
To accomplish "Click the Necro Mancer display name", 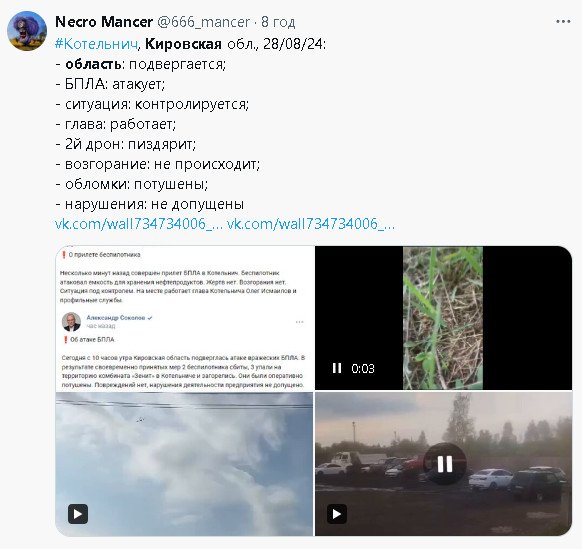I will tap(104, 22).
